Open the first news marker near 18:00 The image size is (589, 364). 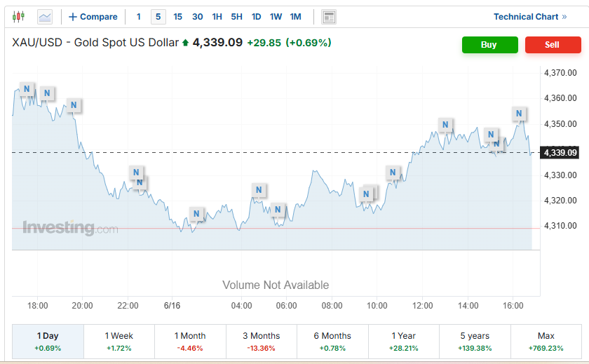click(x=27, y=89)
